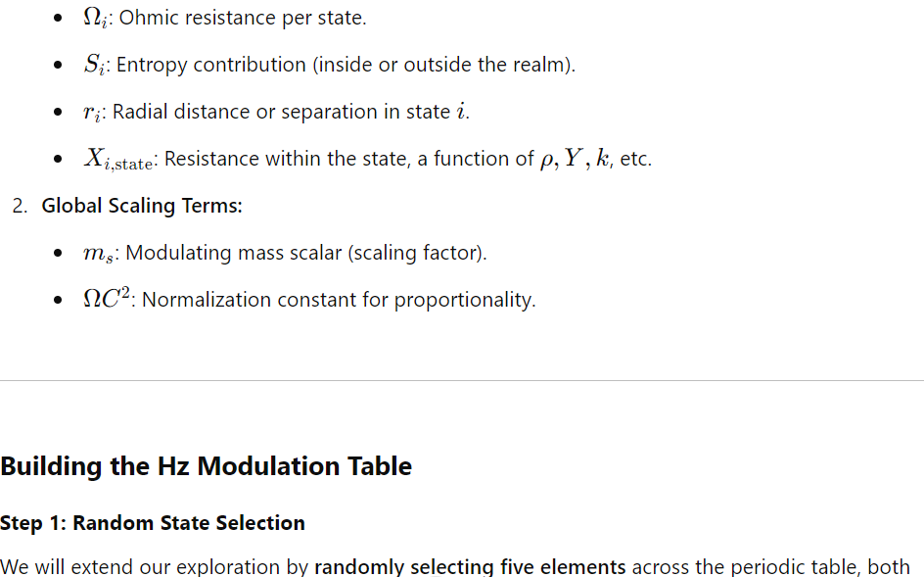
Task: Click the 'Global Scaling Terms:' heading
Action: tap(141, 206)
